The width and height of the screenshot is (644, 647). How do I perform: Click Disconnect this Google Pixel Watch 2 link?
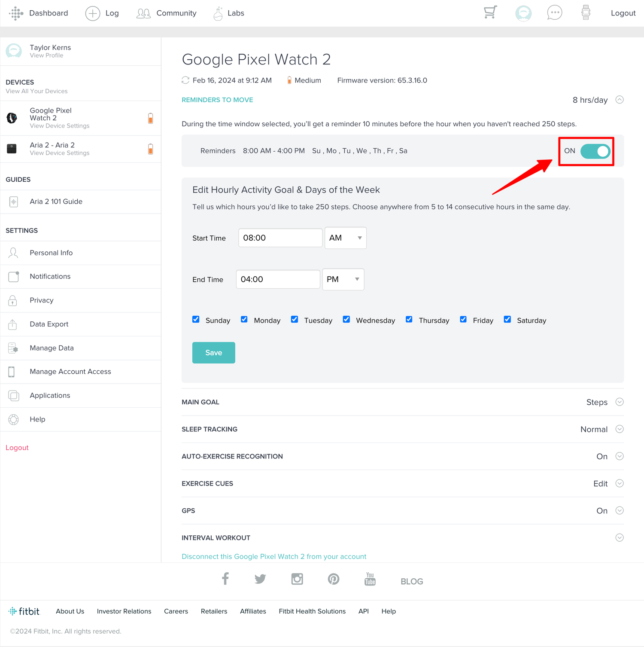click(274, 556)
